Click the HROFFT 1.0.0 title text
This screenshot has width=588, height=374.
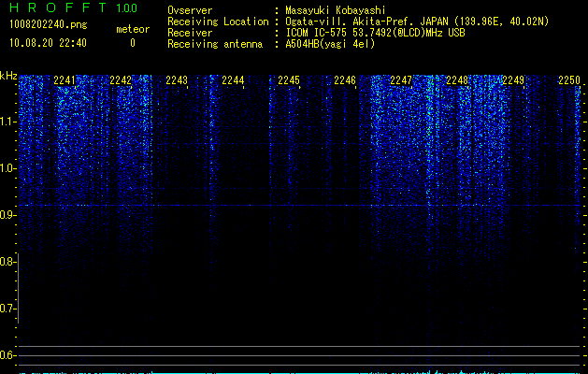pyautogui.click(x=74, y=7)
